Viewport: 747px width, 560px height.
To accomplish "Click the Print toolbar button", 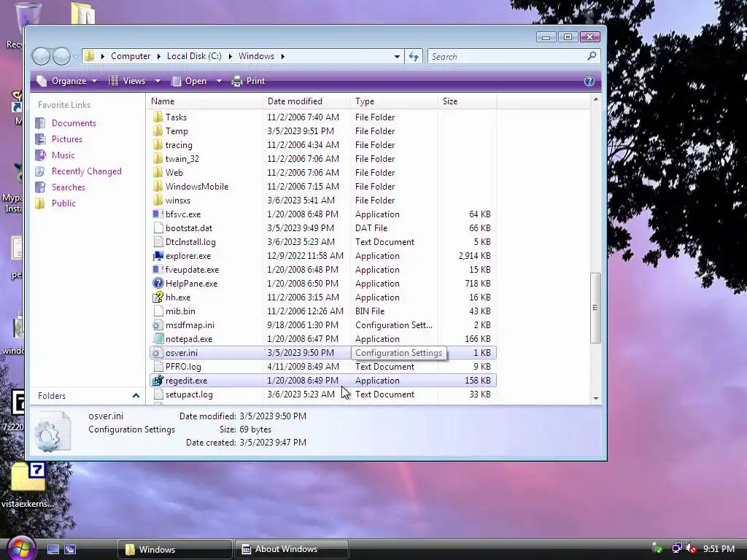I will [x=248, y=81].
